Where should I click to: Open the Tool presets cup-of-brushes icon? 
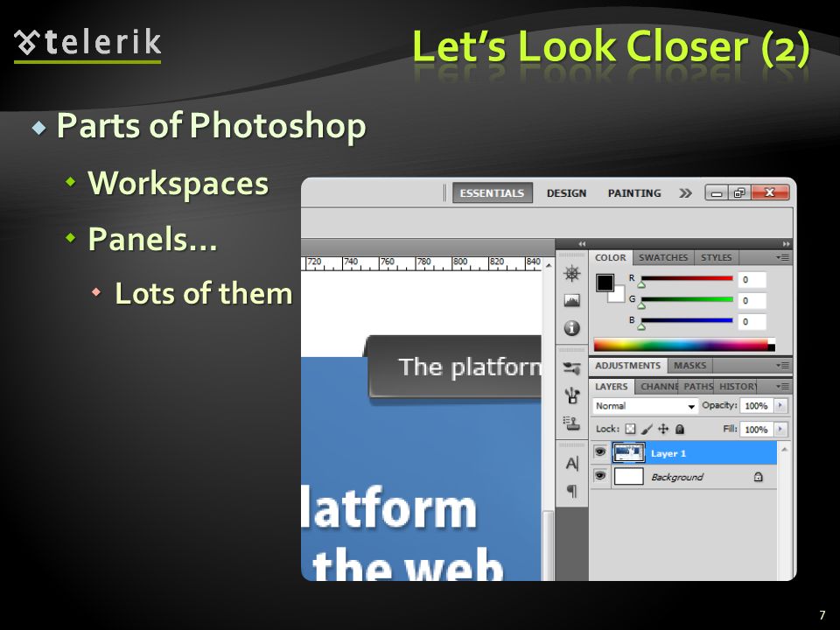(571, 395)
